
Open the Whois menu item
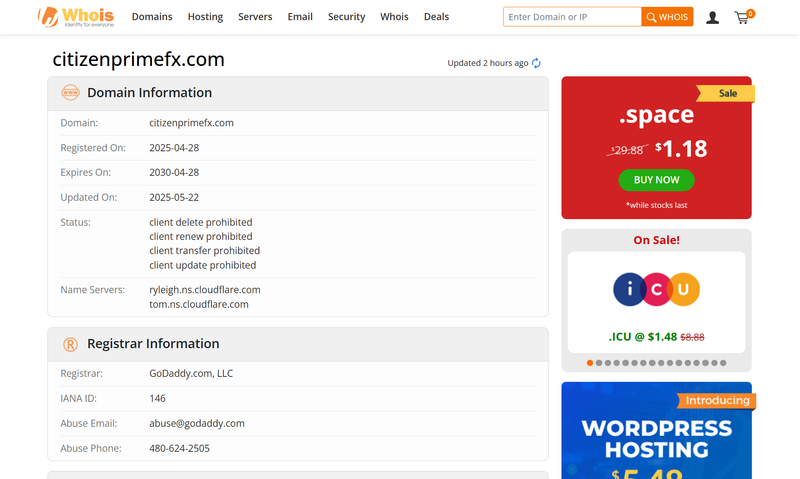pyautogui.click(x=394, y=17)
